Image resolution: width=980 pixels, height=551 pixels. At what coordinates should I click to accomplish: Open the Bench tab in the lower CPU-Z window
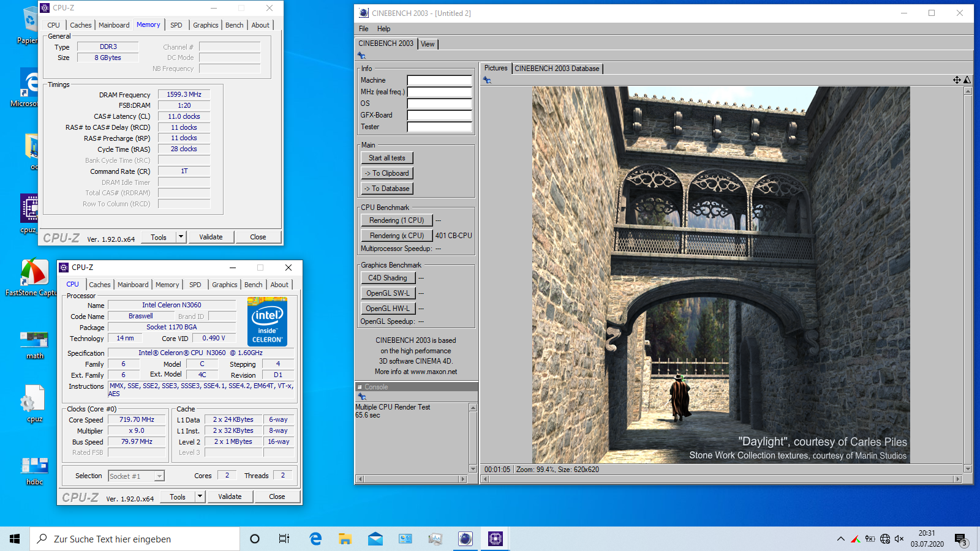[x=254, y=285]
